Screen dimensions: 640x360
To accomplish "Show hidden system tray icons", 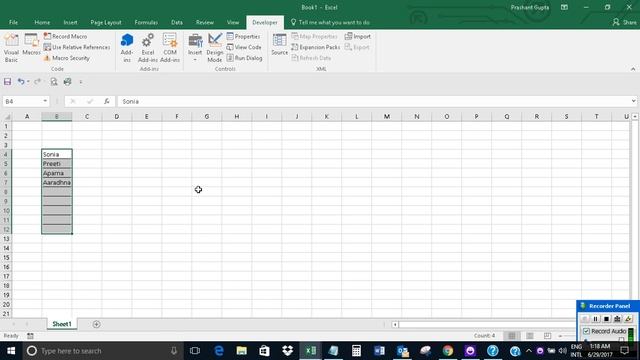I will (x=529, y=351).
